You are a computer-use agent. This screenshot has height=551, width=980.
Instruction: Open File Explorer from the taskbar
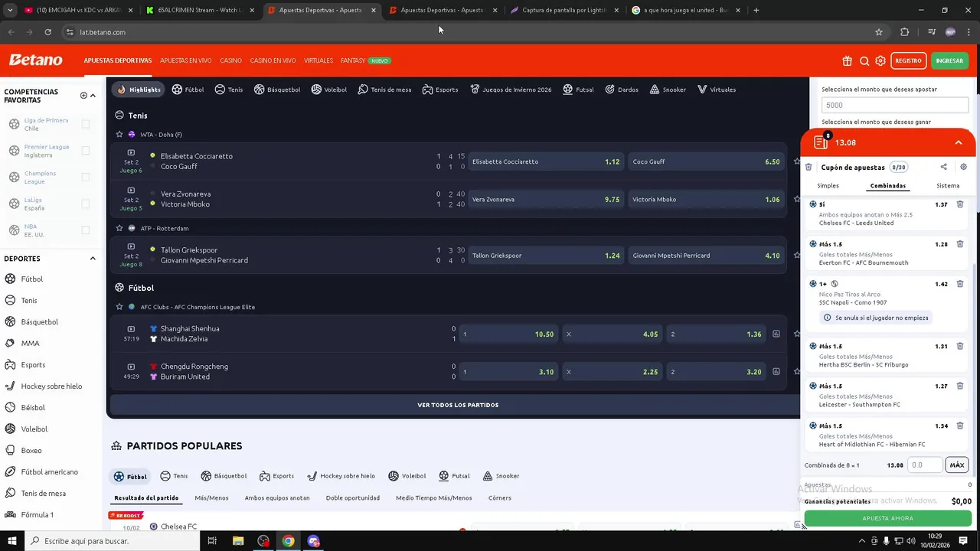coord(238,541)
